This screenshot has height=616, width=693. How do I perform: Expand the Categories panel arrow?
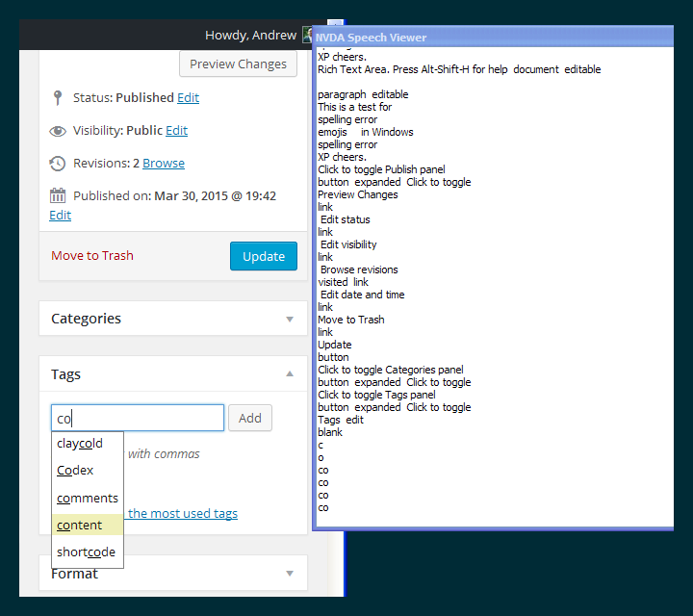click(x=290, y=319)
